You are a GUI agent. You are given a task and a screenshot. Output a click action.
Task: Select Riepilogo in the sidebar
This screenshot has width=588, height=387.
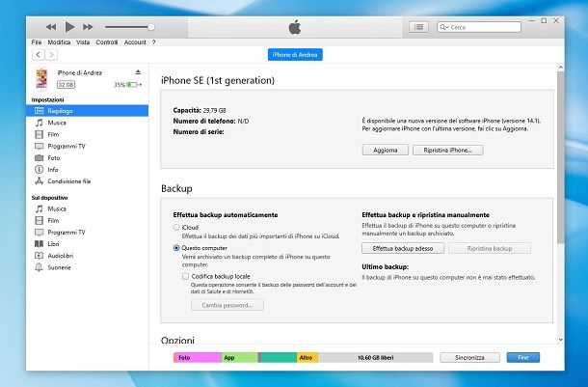click(x=87, y=111)
